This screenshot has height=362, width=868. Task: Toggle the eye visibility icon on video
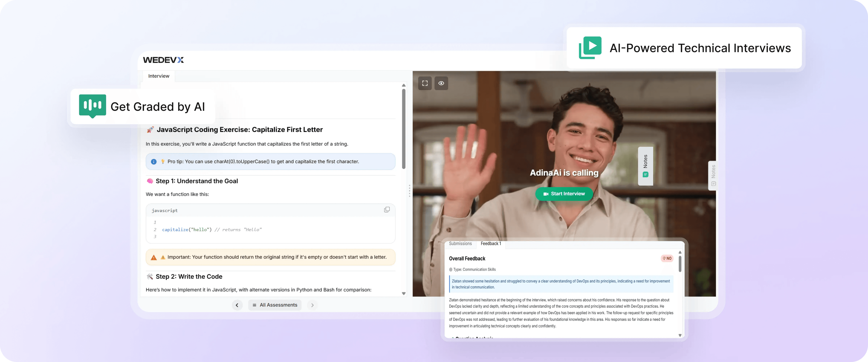point(441,83)
